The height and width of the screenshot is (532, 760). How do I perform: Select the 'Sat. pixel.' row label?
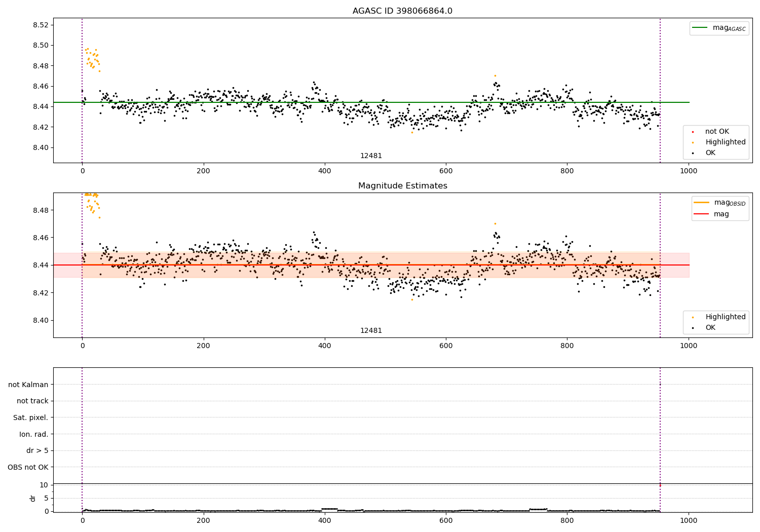point(31,418)
